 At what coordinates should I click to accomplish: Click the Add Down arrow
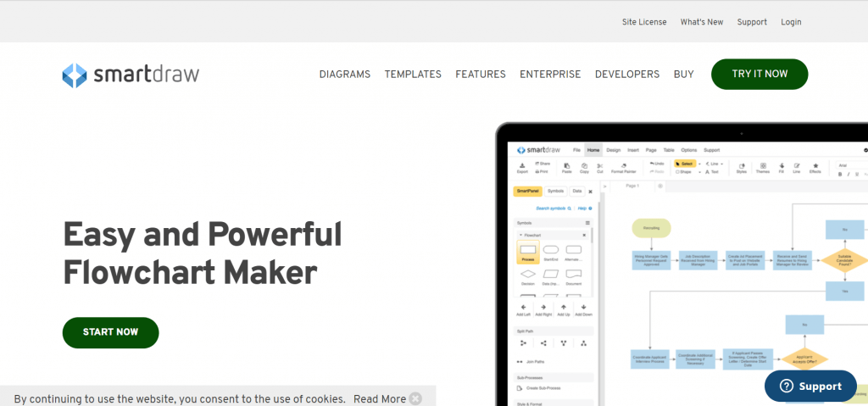click(x=583, y=307)
